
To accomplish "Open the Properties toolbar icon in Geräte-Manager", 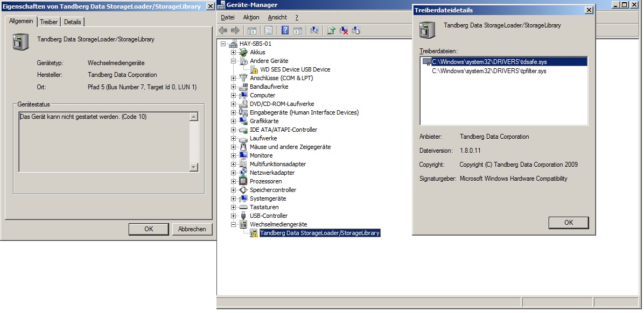I will click(x=269, y=30).
